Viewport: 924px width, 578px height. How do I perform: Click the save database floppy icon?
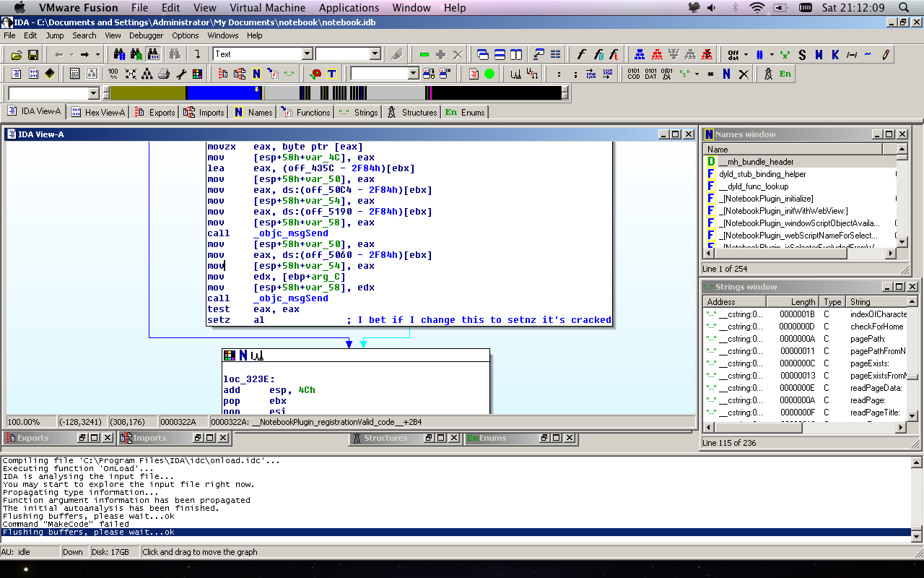click(33, 54)
